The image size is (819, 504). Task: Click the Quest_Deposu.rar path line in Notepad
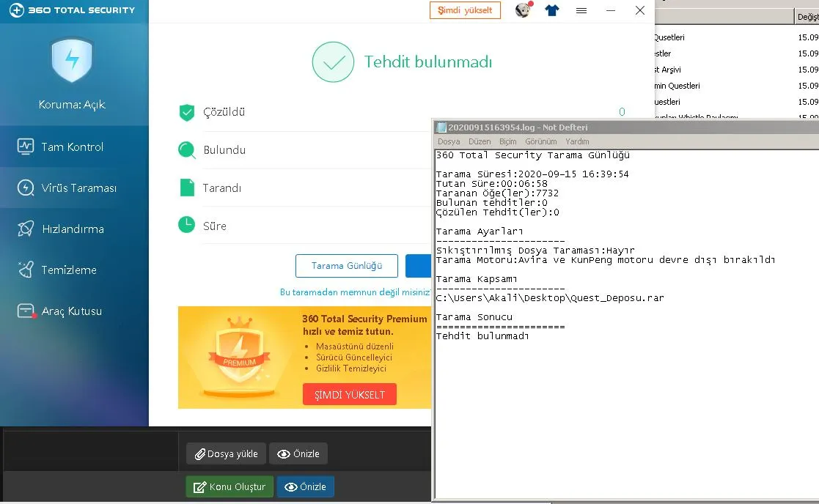[x=550, y=298]
